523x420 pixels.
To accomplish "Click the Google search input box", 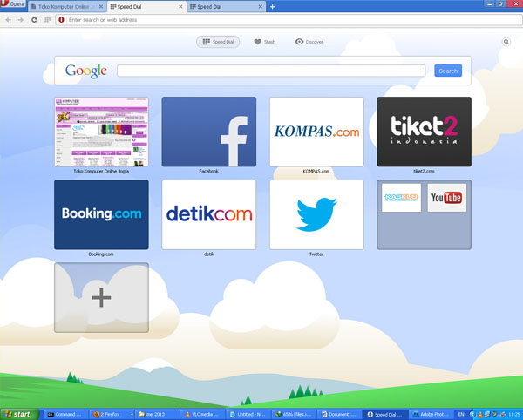I will click(x=271, y=71).
